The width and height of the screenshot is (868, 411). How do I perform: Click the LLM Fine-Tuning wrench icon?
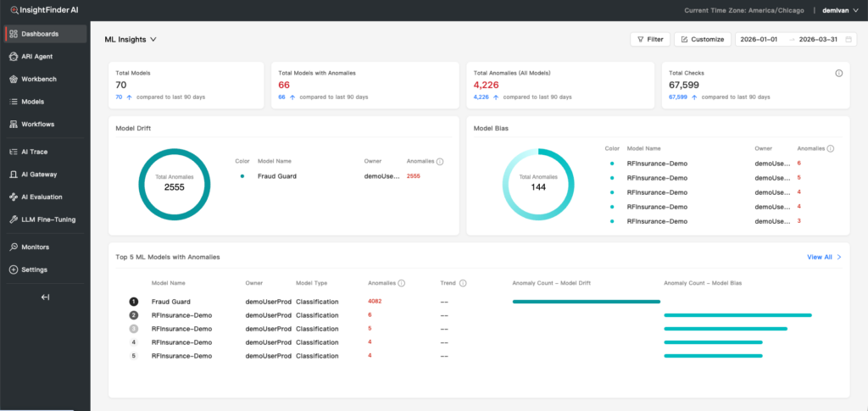(14, 219)
